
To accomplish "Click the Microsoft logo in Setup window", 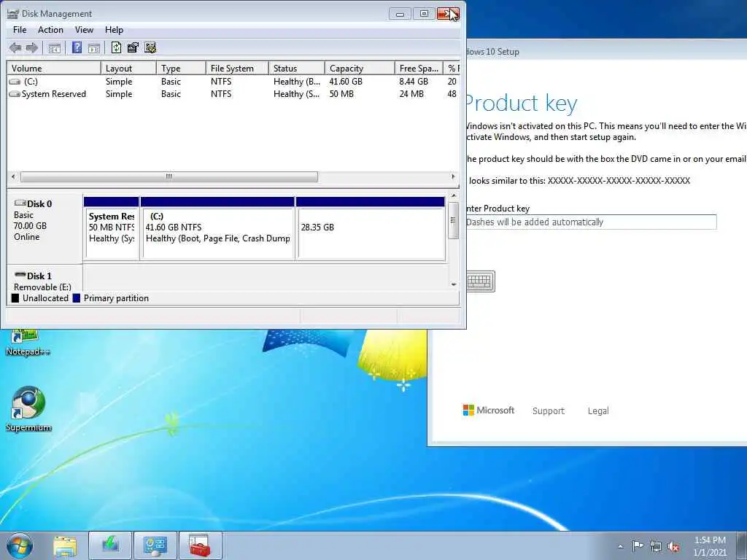I will [x=488, y=410].
